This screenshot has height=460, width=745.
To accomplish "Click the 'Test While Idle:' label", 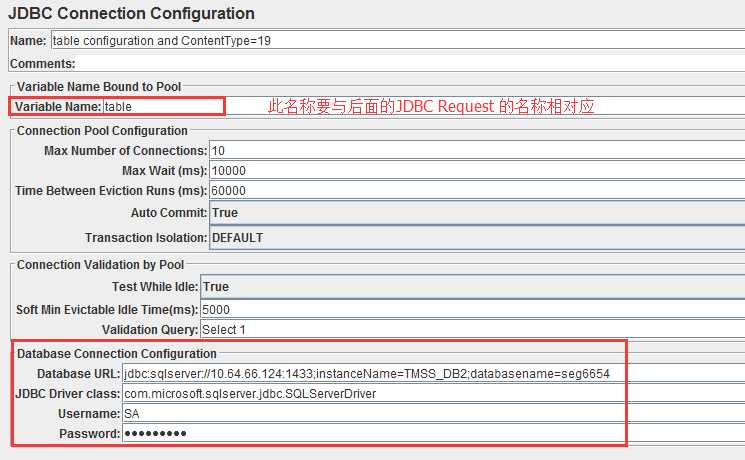I will coord(155,287).
